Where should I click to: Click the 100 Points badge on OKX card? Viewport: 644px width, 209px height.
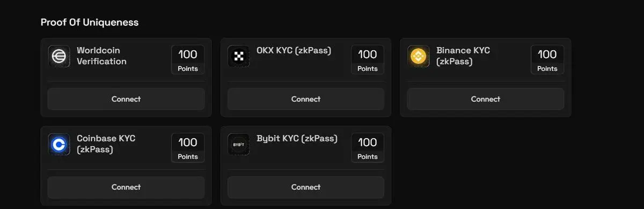(368, 60)
